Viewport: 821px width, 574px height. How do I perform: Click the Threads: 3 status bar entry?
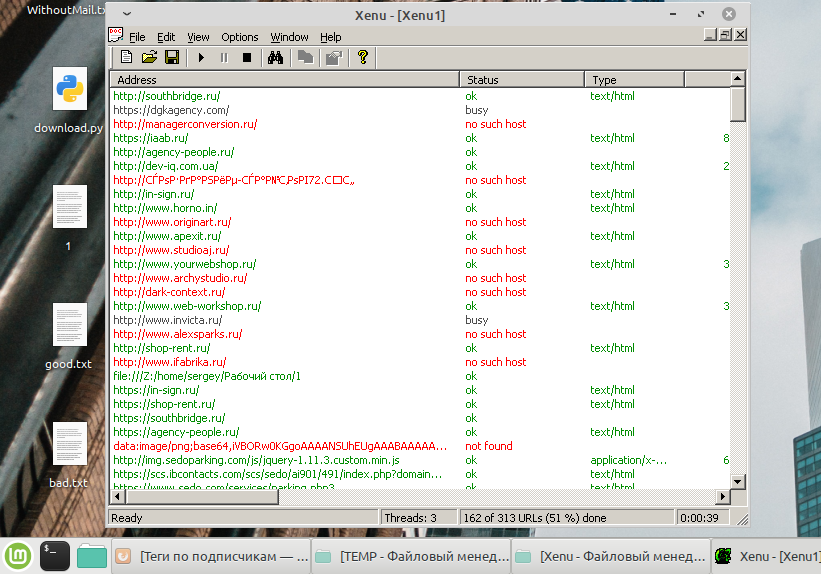click(418, 518)
